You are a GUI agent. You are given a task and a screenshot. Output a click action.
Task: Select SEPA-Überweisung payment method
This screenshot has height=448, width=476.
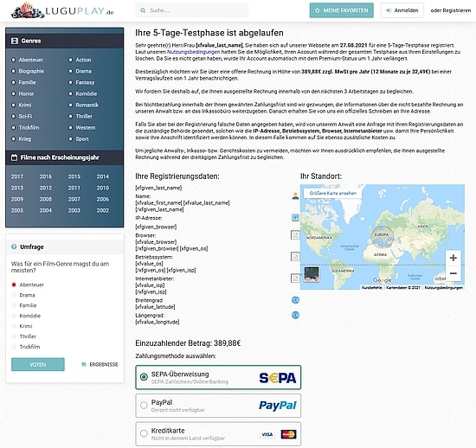218,377
